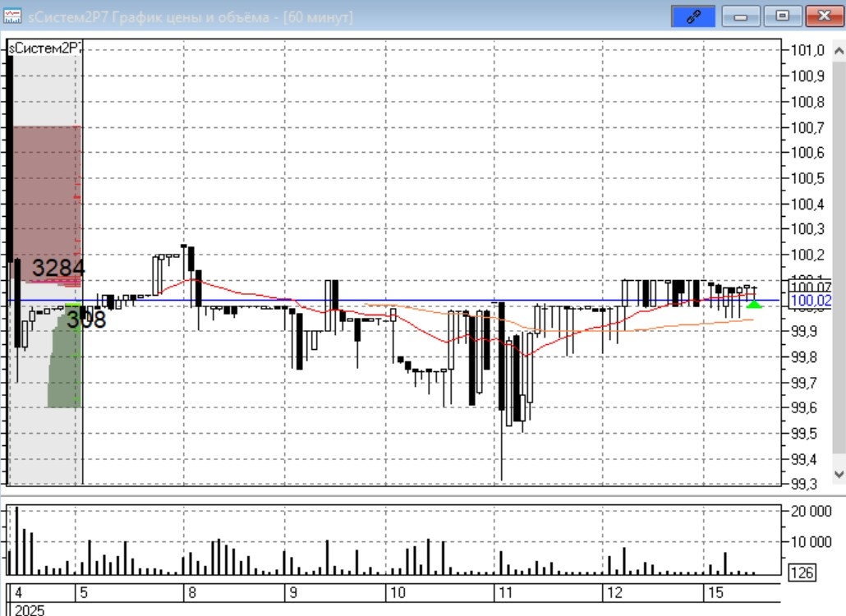Viewport: 846px width, 616px height.
Task: Click the 99,9 price axis label
Action: (x=804, y=331)
